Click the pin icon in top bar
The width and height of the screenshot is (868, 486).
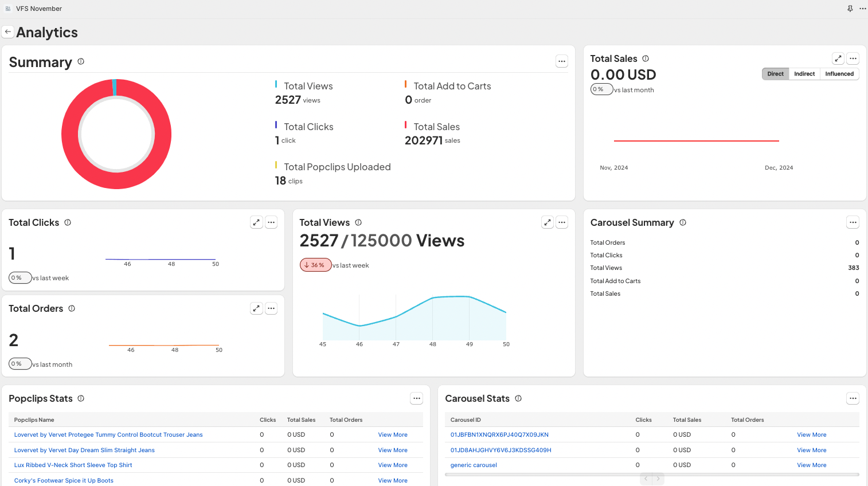(850, 9)
